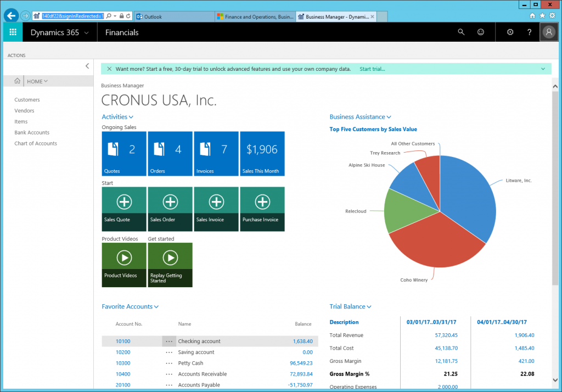Open the browser tools gear icon
The image size is (562, 392).
tap(552, 15)
